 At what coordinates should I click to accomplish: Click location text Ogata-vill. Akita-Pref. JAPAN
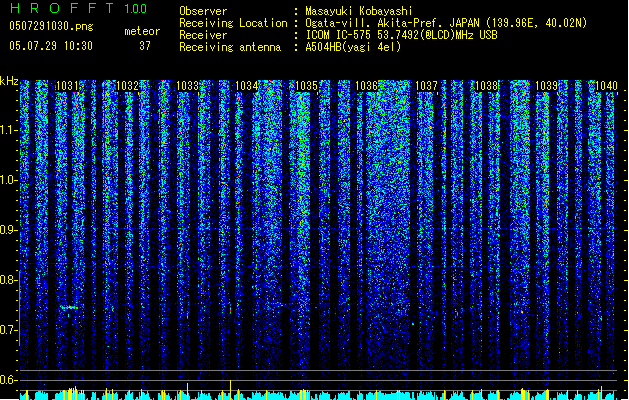click(392, 23)
